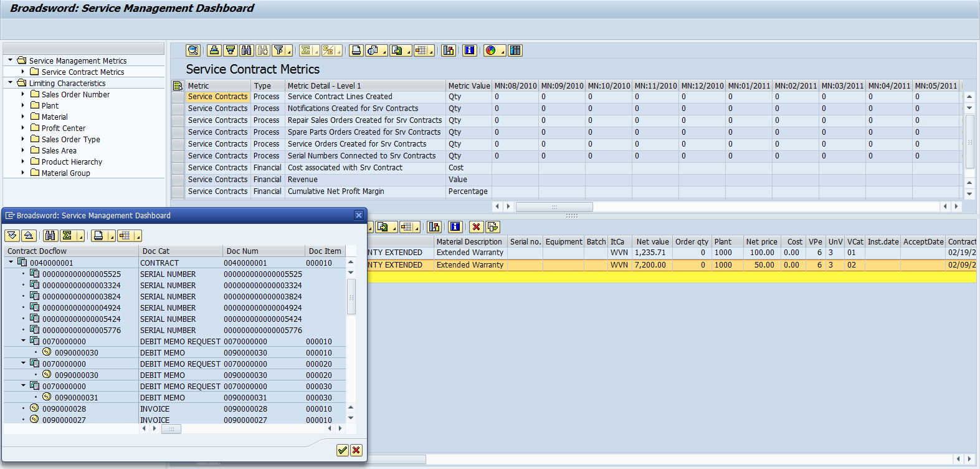Select the Plant tree item
The height and width of the screenshot is (469, 980).
(x=50, y=105)
